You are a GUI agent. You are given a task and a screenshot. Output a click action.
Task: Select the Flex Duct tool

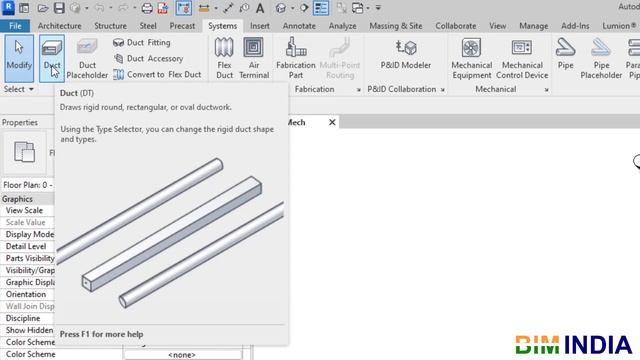pyautogui.click(x=224, y=58)
